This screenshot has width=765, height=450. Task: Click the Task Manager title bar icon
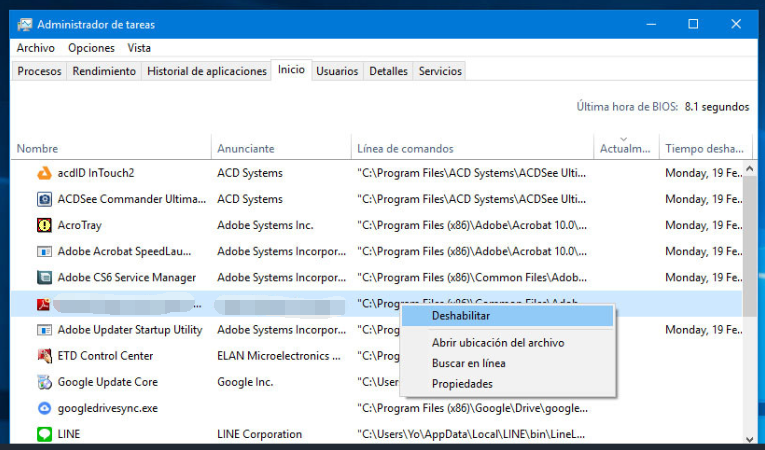[24, 24]
